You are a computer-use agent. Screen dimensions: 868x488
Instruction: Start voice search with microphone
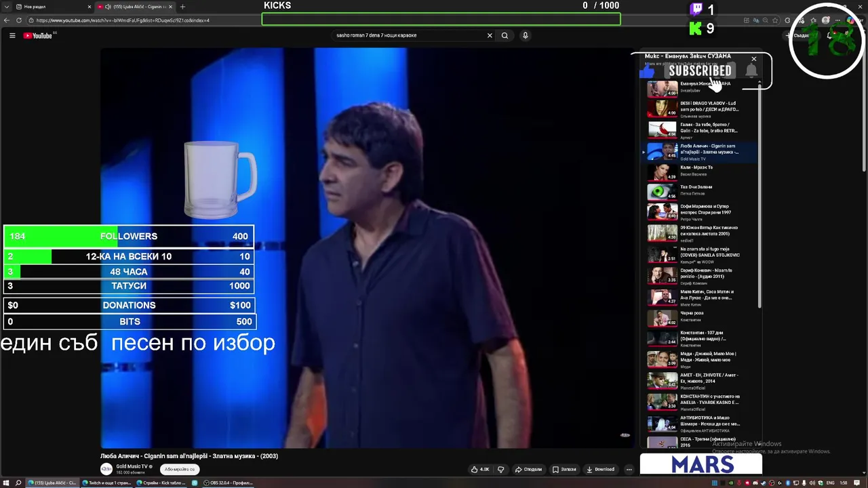tap(525, 35)
